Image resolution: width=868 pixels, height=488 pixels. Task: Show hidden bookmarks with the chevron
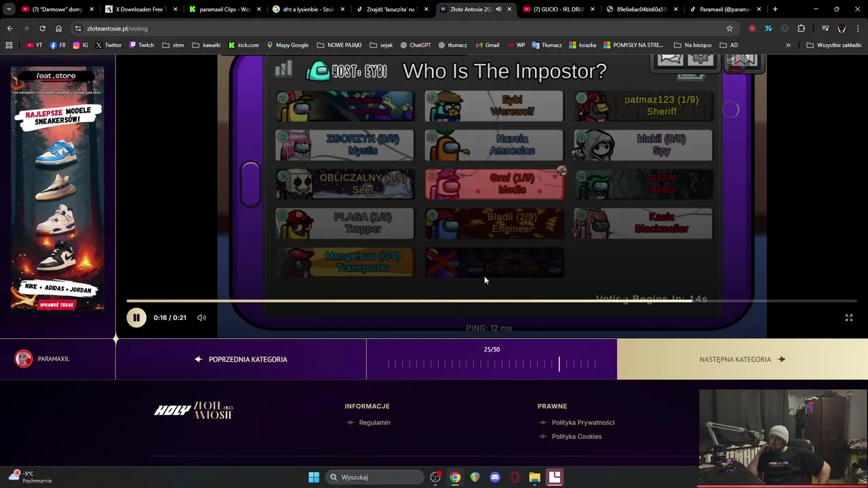pyautogui.click(x=788, y=45)
